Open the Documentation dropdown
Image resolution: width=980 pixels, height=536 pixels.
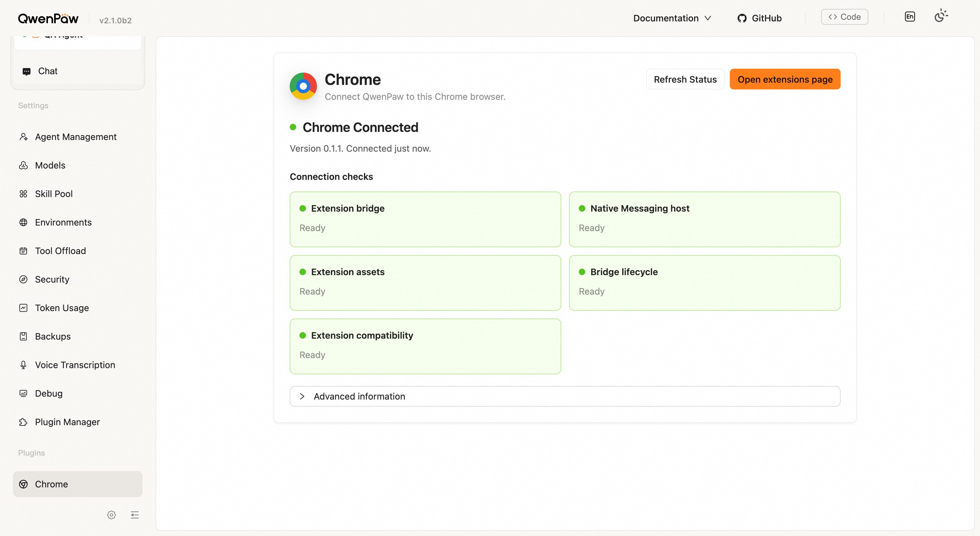pos(672,18)
